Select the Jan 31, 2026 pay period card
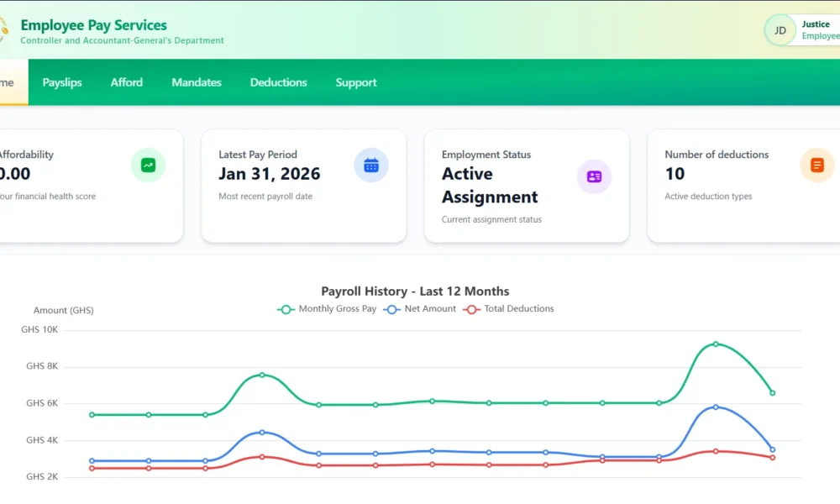Viewport: 840px width, 504px height. (303, 186)
